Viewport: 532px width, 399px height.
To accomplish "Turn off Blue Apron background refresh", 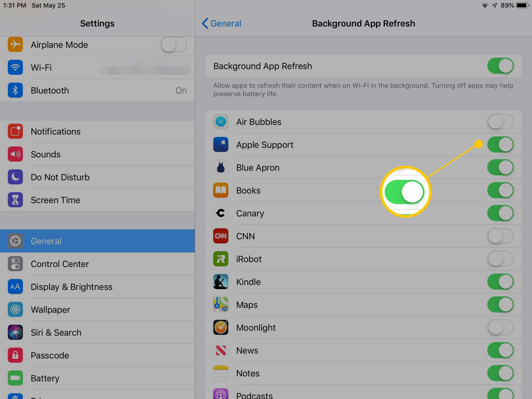I will [x=500, y=167].
